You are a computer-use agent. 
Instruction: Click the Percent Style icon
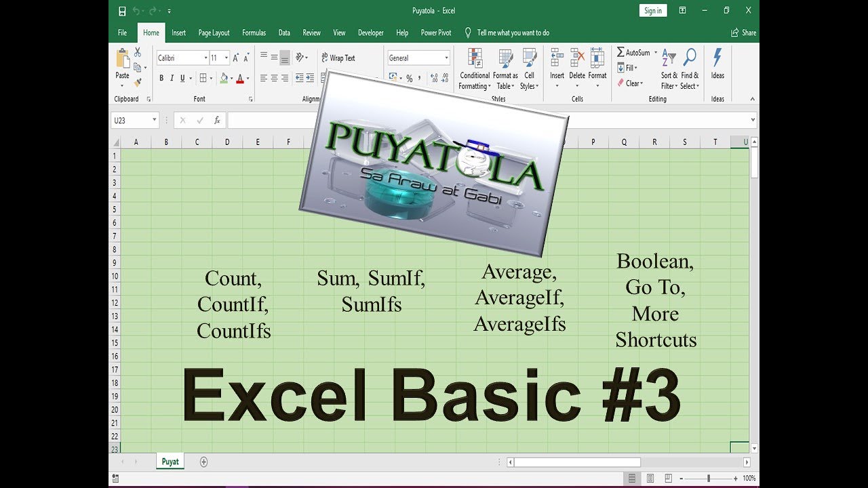coord(409,78)
